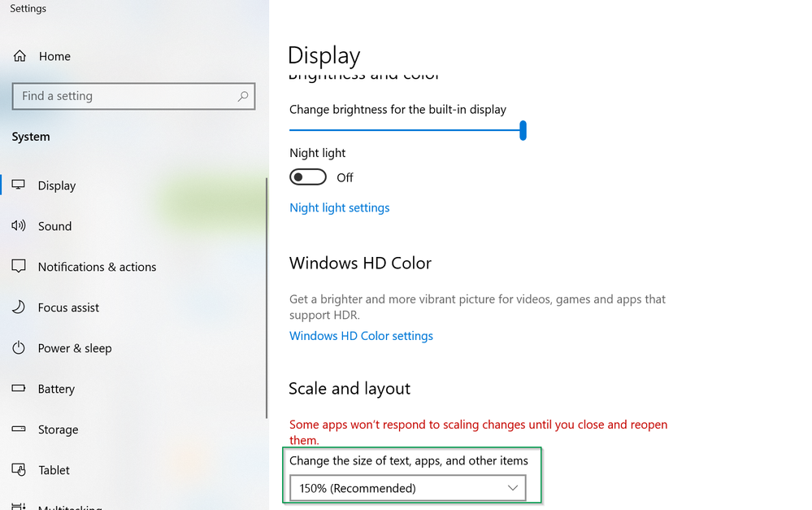Click the Display monitor icon

pyautogui.click(x=19, y=185)
